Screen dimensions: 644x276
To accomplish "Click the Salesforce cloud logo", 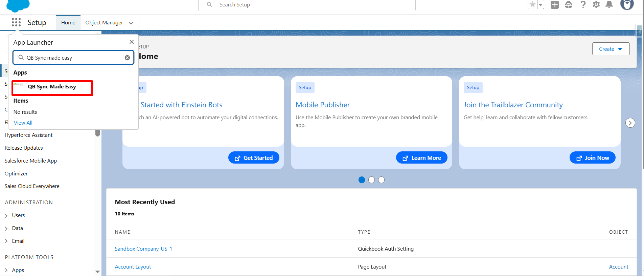I will pyautogui.click(x=18, y=6).
